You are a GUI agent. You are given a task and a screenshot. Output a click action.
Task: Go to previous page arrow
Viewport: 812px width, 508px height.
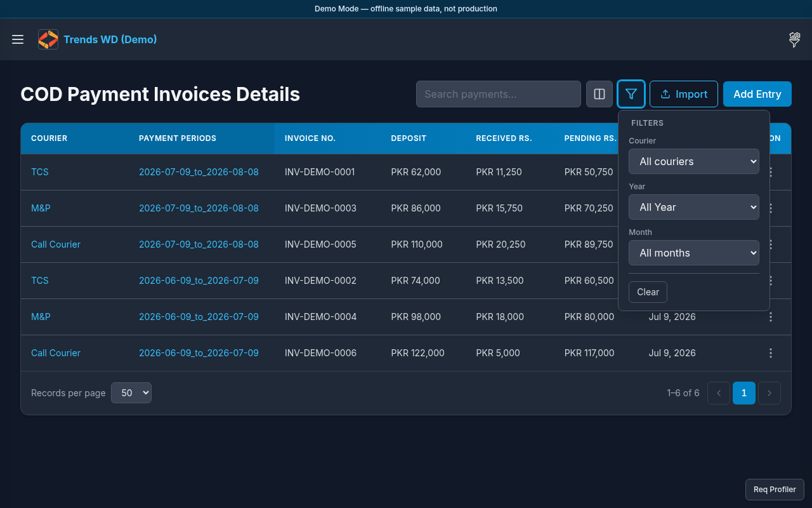[719, 393]
